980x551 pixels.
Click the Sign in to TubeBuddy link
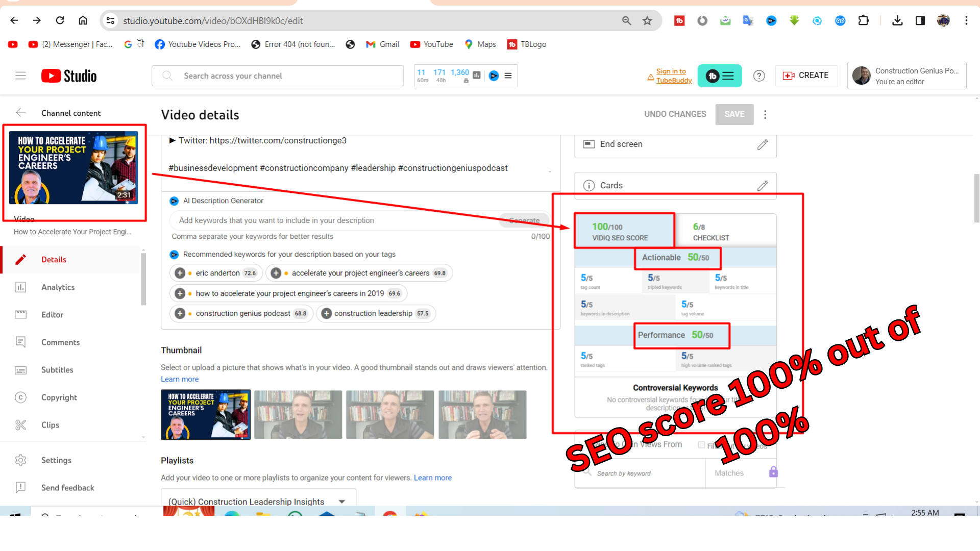tap(674, 76)
